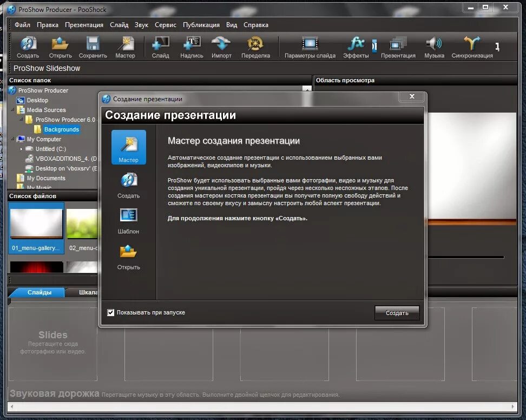Click the folder list scroll-up arrow
This screenshot has height=420, width=526.
[x=307, y=89]
